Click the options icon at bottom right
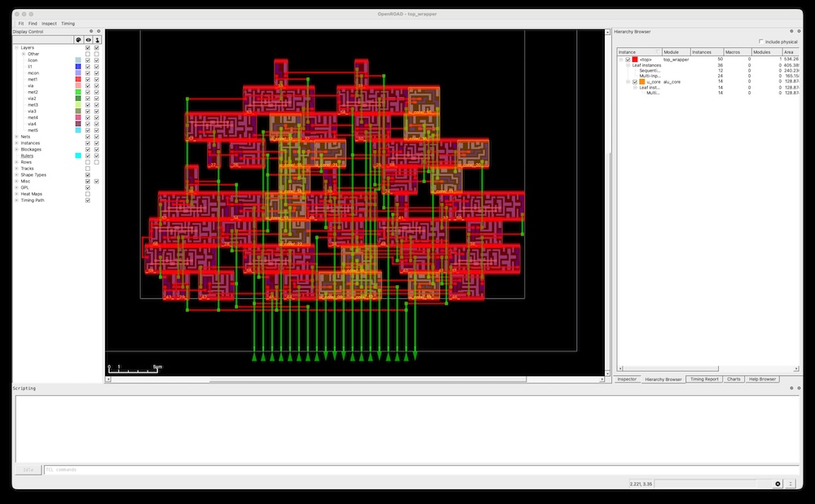Viewport: 815px width, 504px height. 791,484
